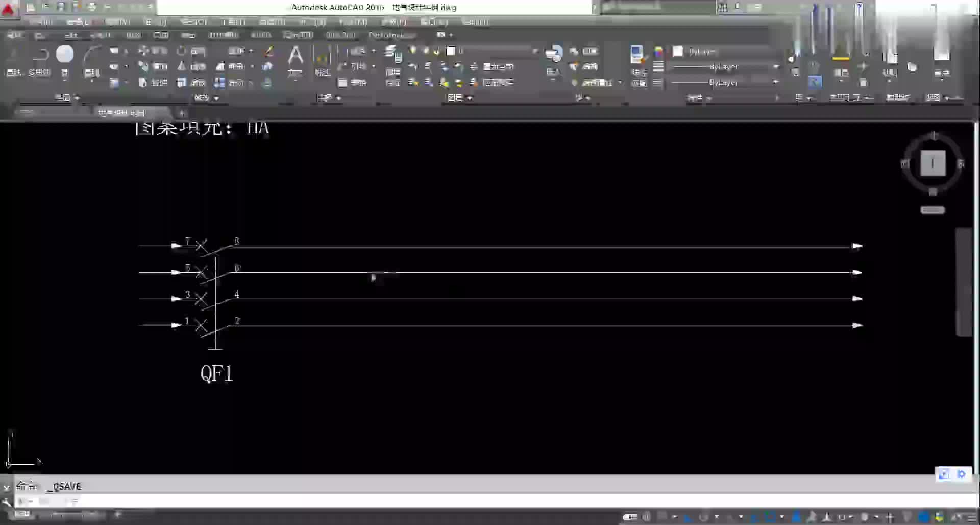Screen dimensions: 980x525
Task: Select the Polyline draw tool
Action: click(x=39, y=61)
